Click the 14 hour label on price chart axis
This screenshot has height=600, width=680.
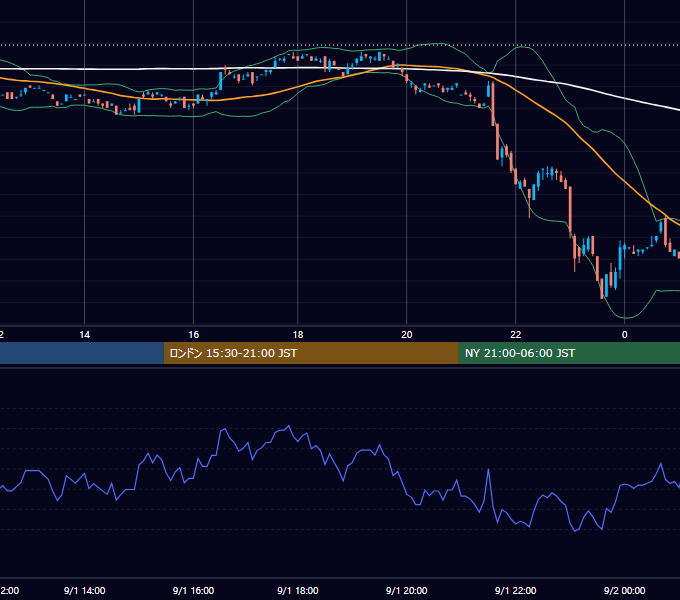click(x=85, y=335)
